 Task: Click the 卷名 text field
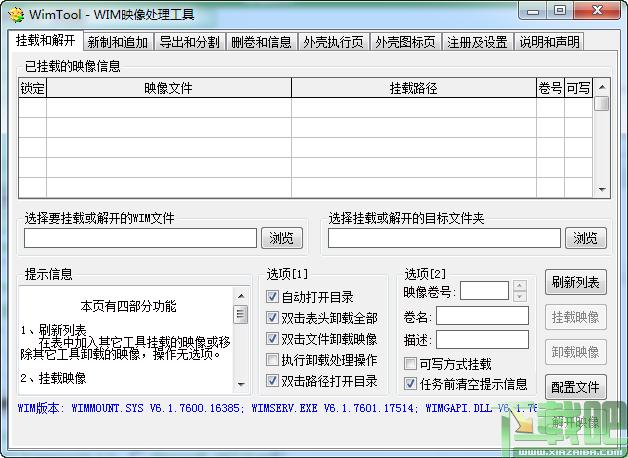tap(482, 316)
